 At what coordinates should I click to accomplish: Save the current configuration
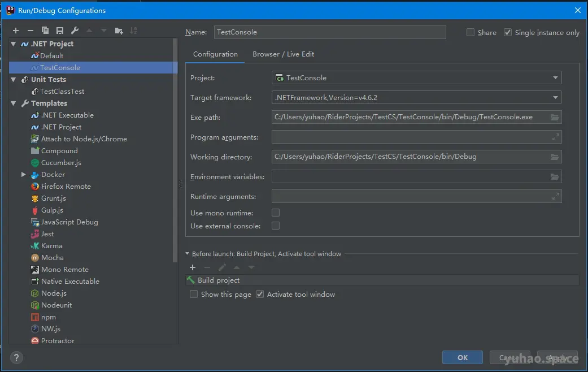click(x=59, y=30)
